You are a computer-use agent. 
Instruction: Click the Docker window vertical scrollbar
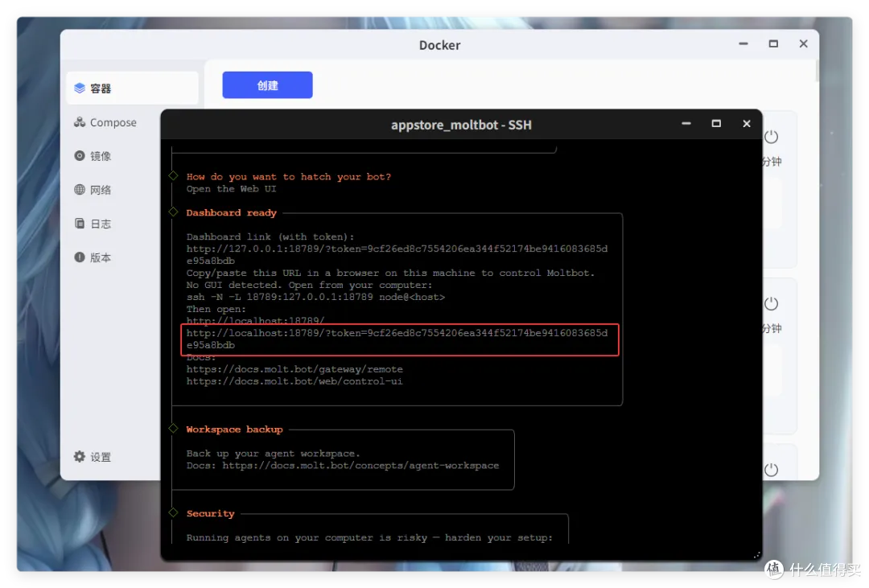[x=817, y=70]
